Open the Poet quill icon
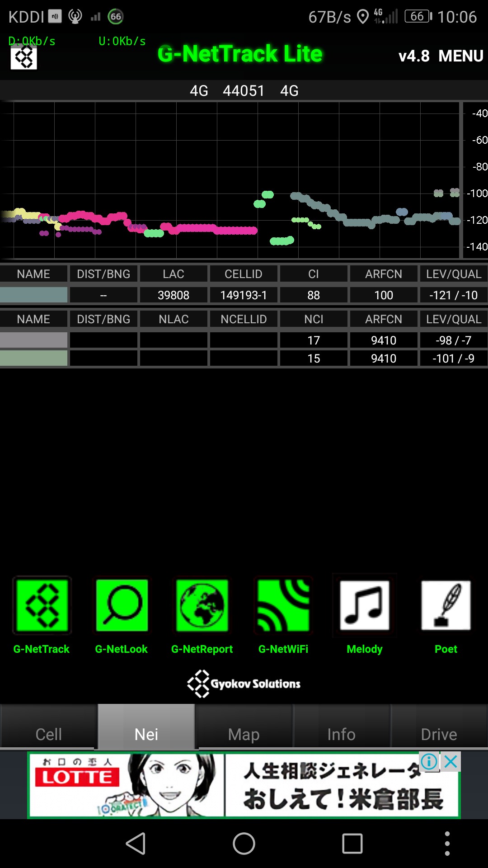 tap(446, 606)
